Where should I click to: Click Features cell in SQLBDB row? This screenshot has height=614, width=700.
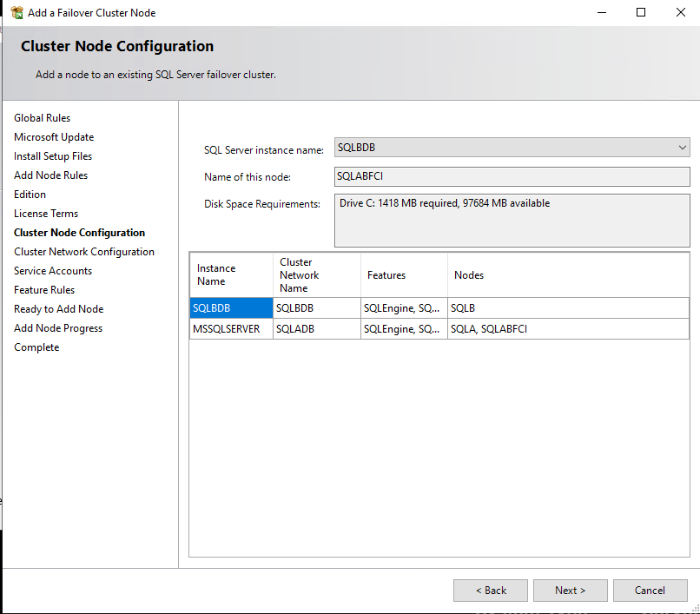click(404, 307)
